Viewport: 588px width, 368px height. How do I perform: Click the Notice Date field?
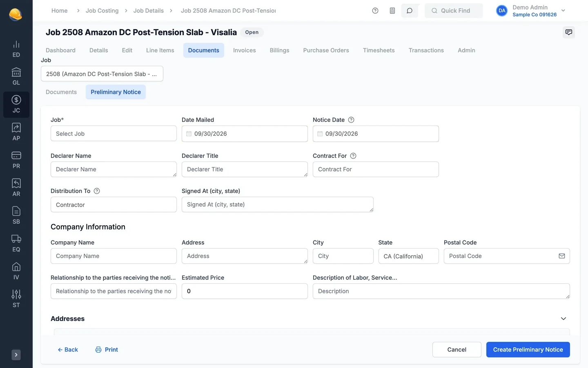pos(376,134)
